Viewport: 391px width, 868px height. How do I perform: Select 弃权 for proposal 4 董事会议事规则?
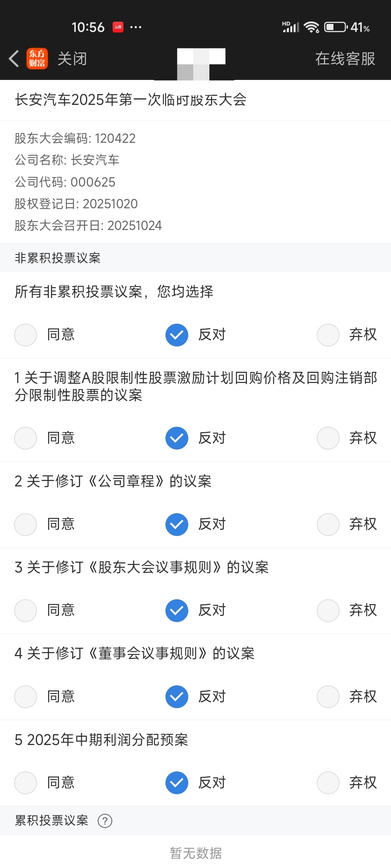[328, 697]
